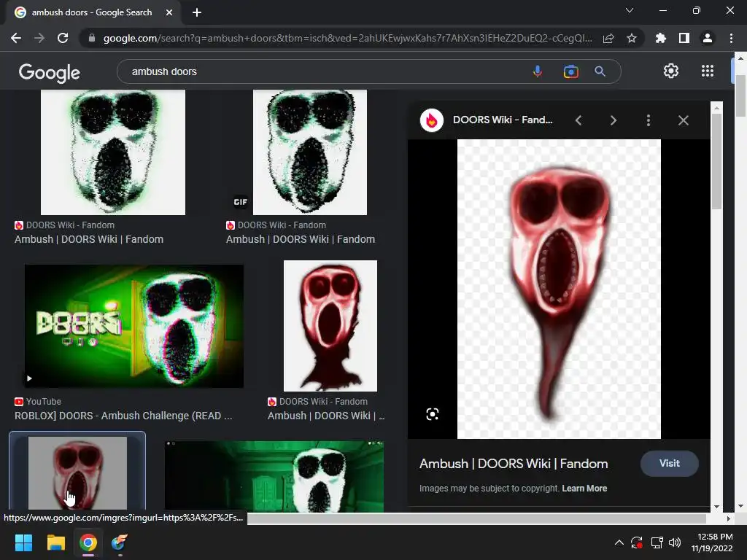Click the horizontal scrollbar at page bottom

(476, 518)
